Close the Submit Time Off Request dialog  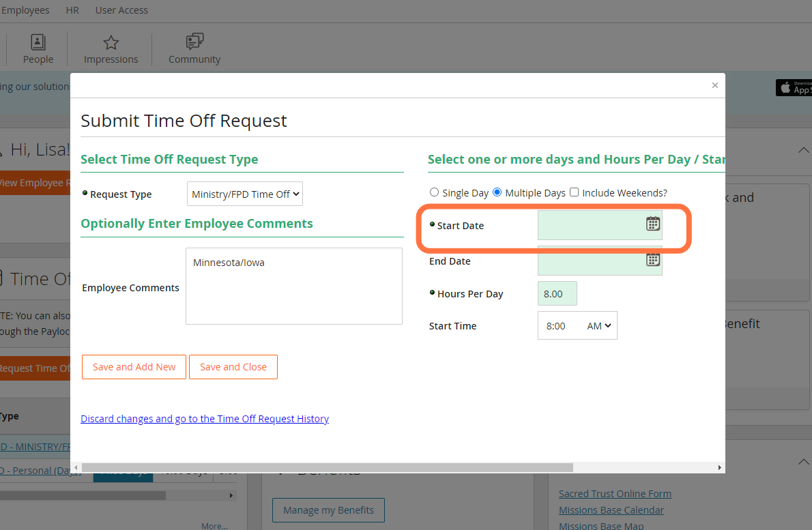(x=714, y=85)
